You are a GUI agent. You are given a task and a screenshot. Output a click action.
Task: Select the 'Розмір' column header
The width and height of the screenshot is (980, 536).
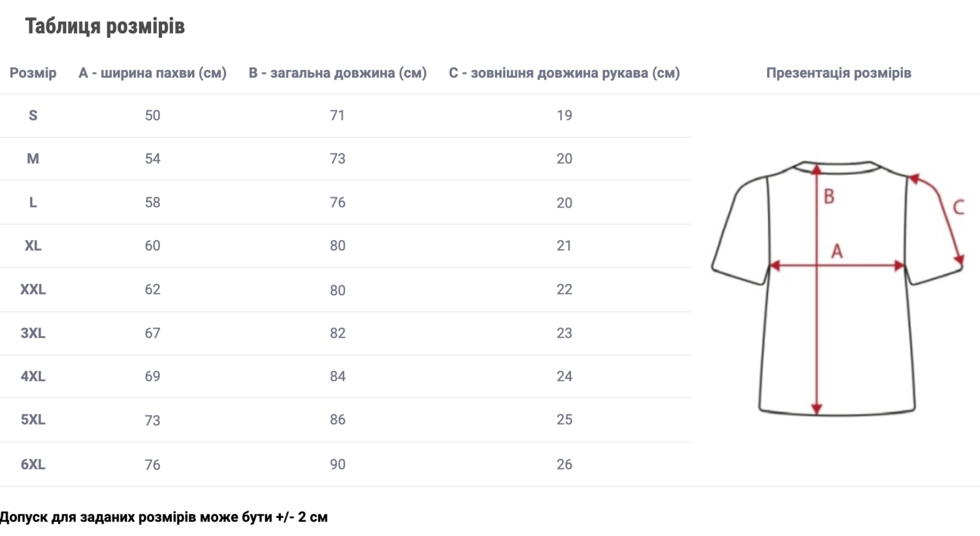pyautogui.click(x=33, y=73)
